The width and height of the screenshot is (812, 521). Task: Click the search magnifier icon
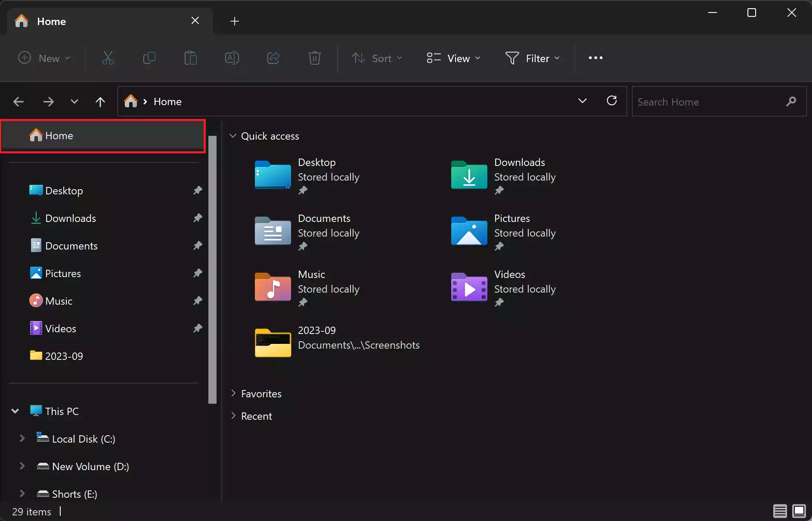[x=791, y=102]
